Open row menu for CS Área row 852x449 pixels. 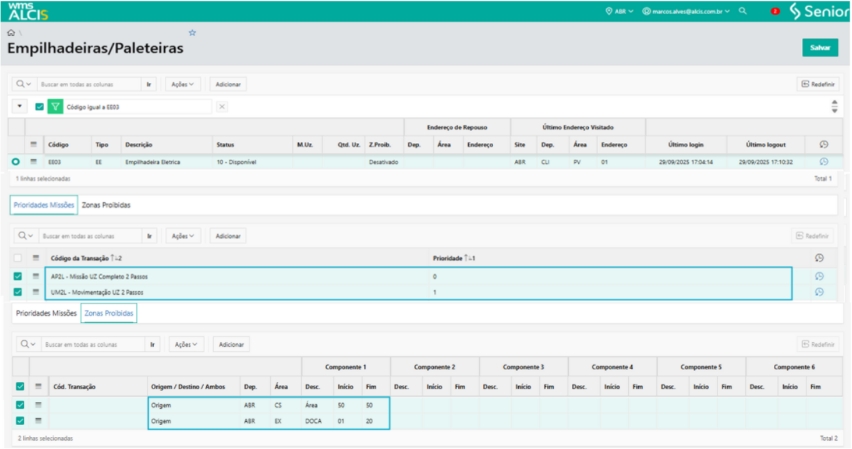(x=38, y=405)
